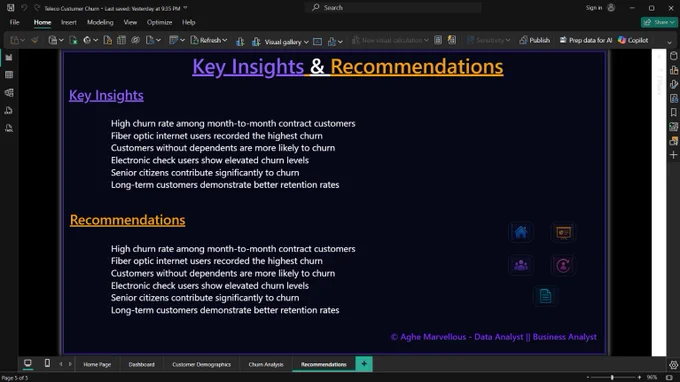Switch to the Dashboard report tab

(x=141, y=364)
